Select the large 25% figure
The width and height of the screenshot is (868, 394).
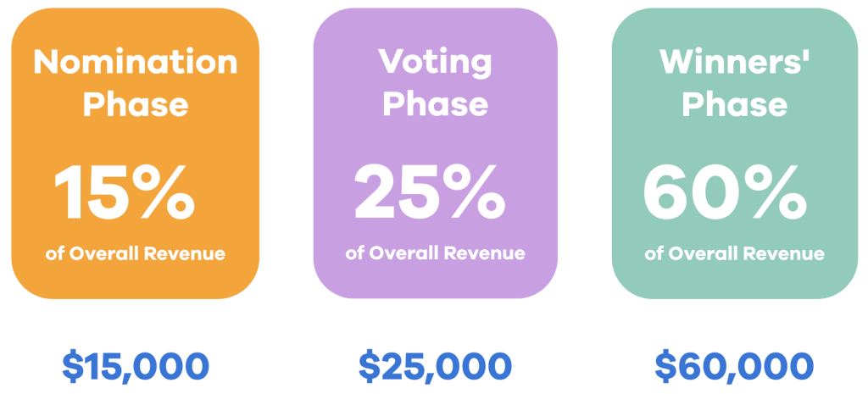coord(430,192)
